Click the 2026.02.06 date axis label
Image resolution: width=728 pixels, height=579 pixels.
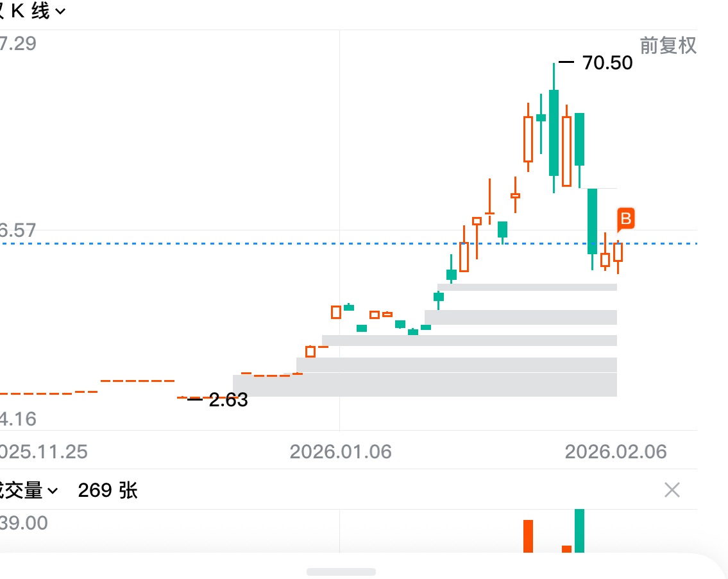(616, 452)
